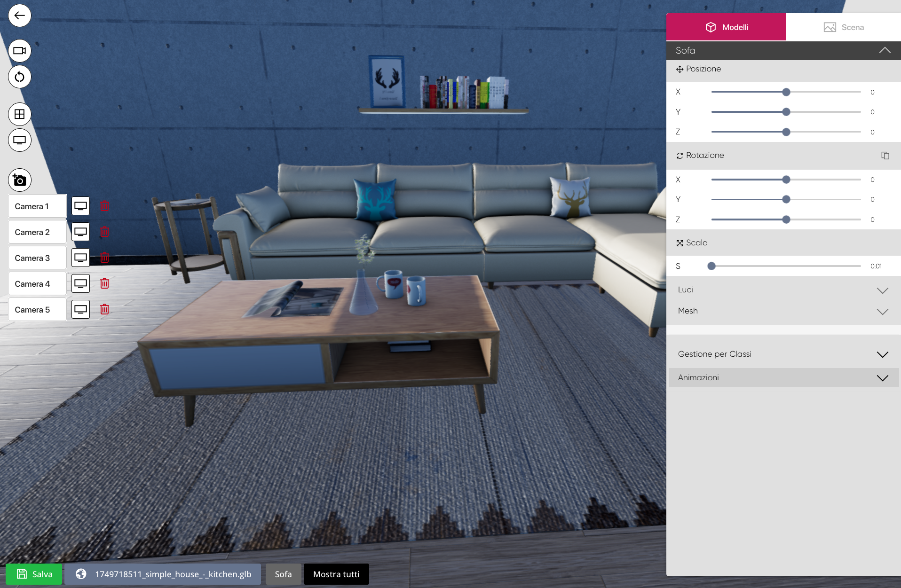Delete Camera 4 with trash icon

[x=104, y=283]
